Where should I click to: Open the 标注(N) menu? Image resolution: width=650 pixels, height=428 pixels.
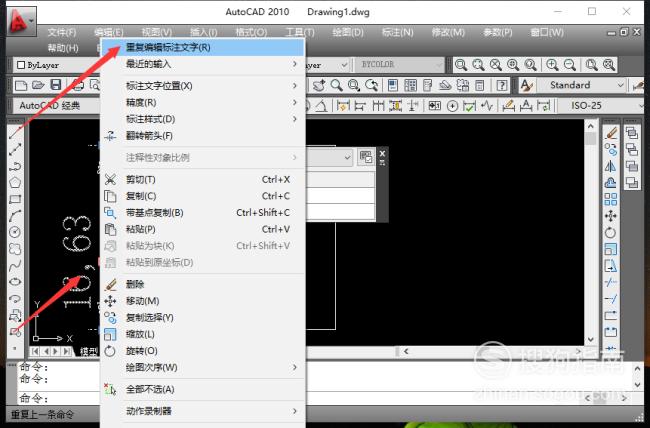pyautogui.click(x=398, y=32)
